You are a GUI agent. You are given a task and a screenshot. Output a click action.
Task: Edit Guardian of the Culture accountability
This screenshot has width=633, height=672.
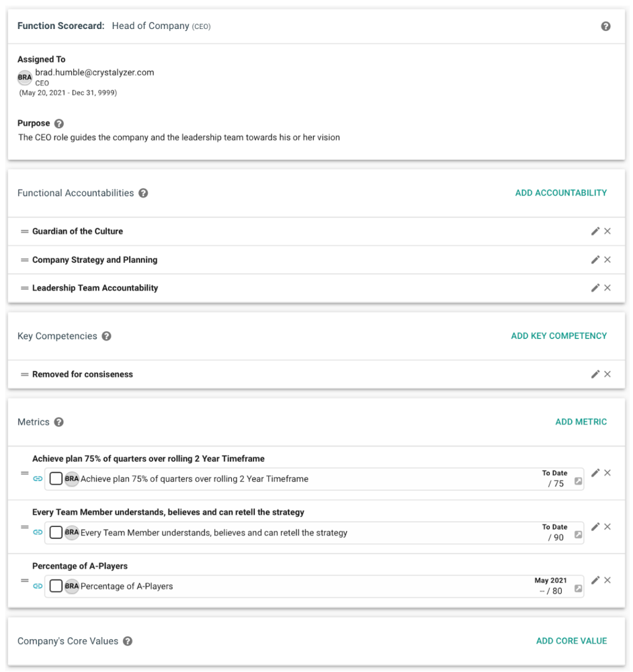pos(595,231)
